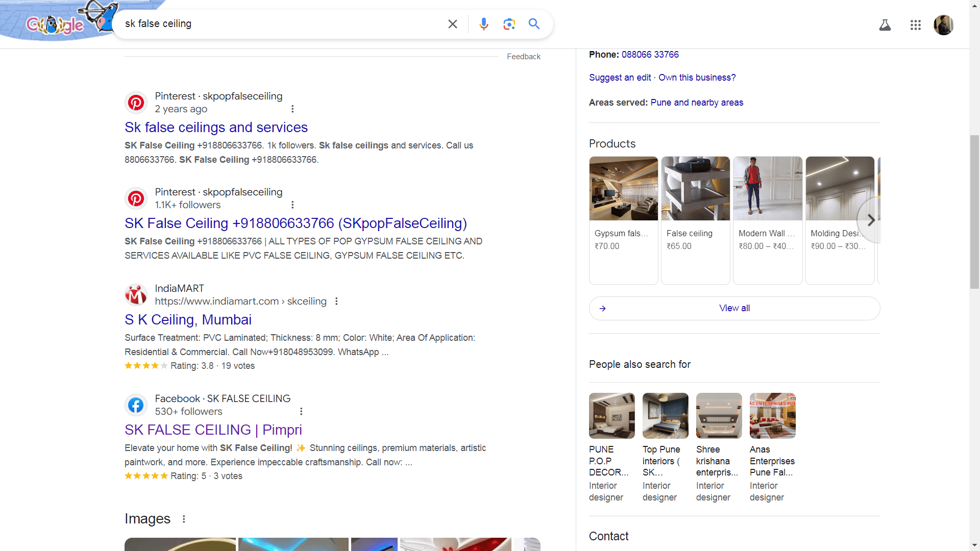
Task: Click the 'Images' section heading
Action: pos(148,519)
